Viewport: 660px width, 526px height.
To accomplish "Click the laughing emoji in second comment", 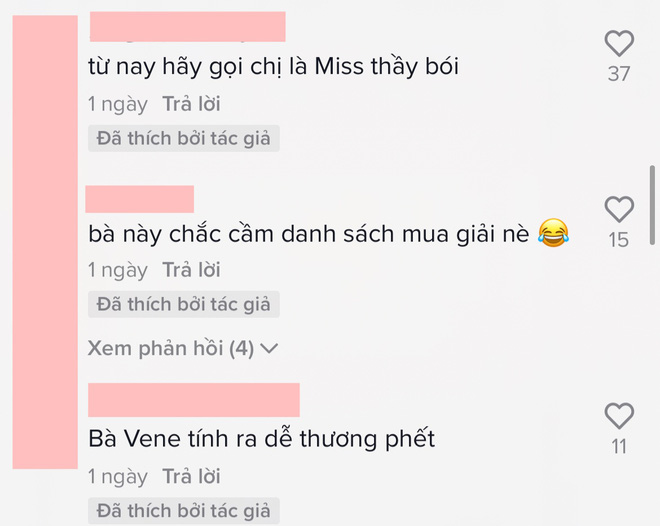I will 553,233.
